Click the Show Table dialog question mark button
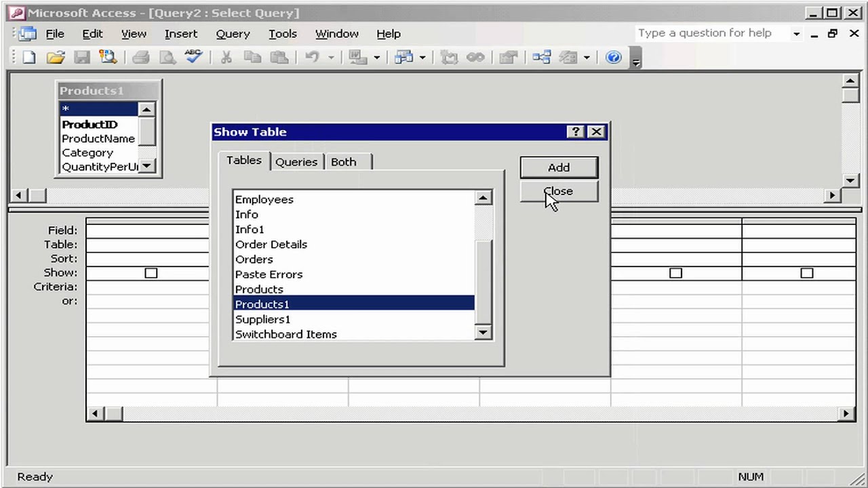 [x=575, y=131]
